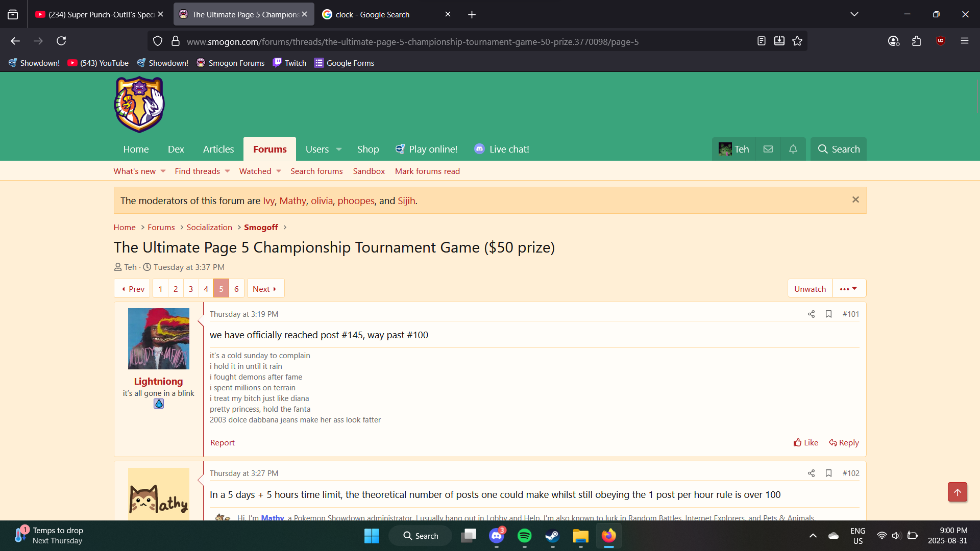980x551 pixels.
Task: Open uBlock Origin extension icon
Action: [941, 41]
